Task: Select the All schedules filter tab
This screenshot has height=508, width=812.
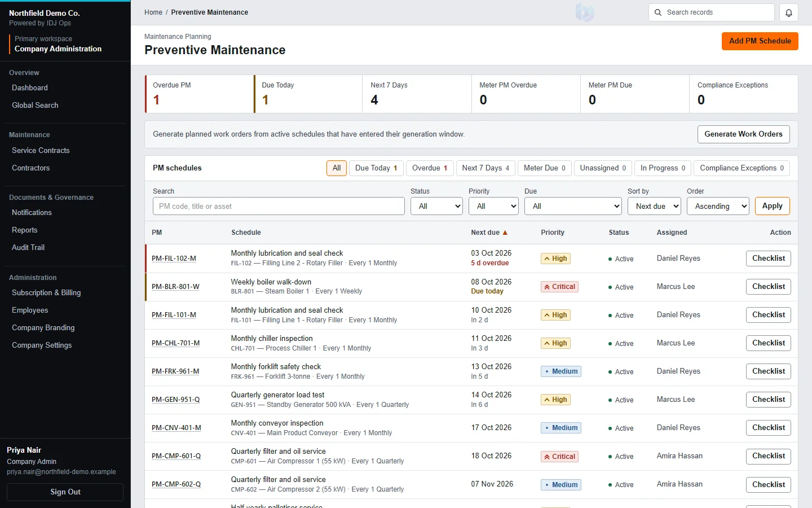Action: 337,168
